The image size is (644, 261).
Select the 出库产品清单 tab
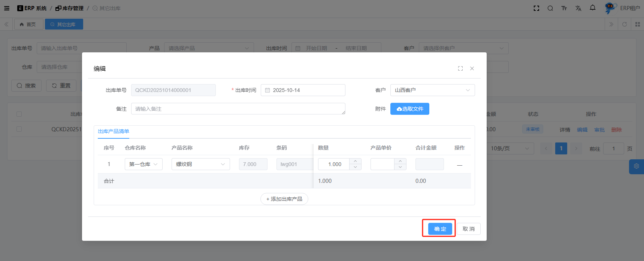point(114,131)
